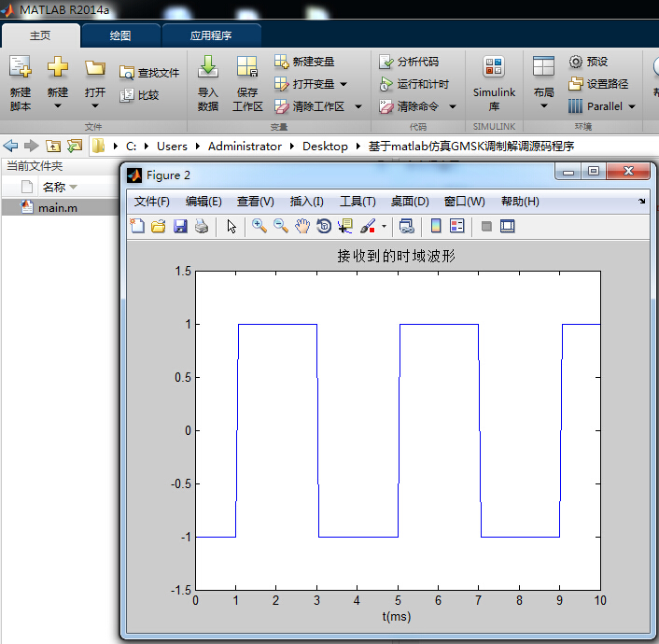Expand path arrow after Desktop
Screen dimensions: 659x644
[x=358, y=146]
